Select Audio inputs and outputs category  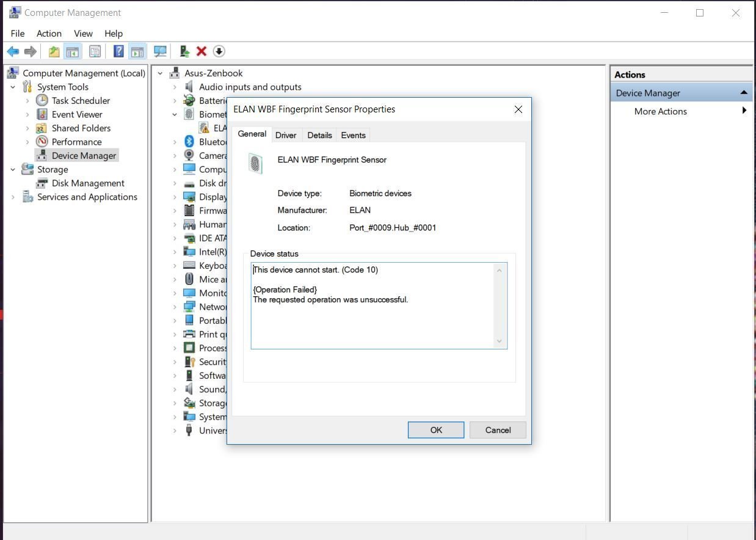250,87
